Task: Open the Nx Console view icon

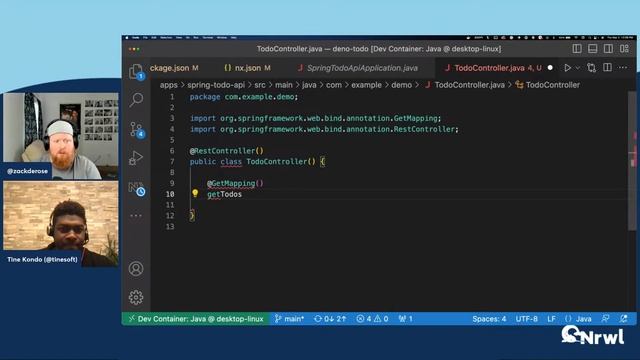Action: coord(136,188)
